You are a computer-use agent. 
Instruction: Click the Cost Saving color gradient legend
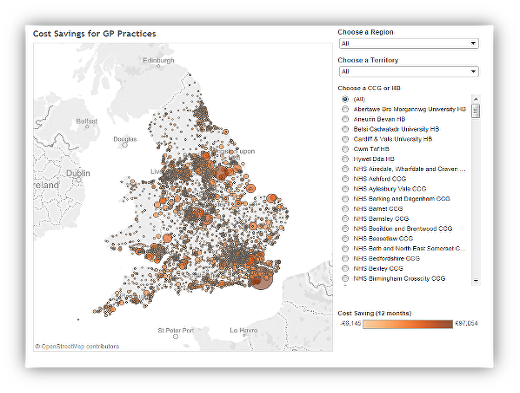click(x=408, y=324)
